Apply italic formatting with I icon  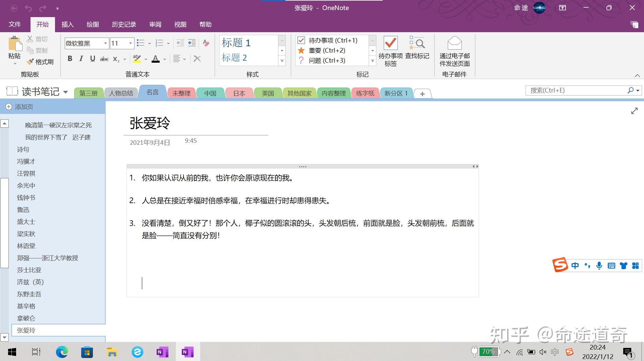[81, 59]
